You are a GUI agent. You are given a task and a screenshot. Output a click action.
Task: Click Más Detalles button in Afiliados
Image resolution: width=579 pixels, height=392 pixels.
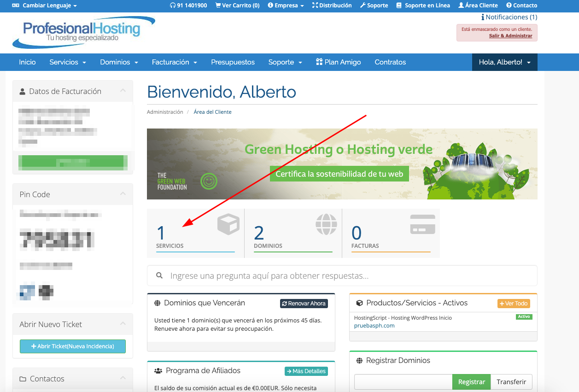coord(306,371)
